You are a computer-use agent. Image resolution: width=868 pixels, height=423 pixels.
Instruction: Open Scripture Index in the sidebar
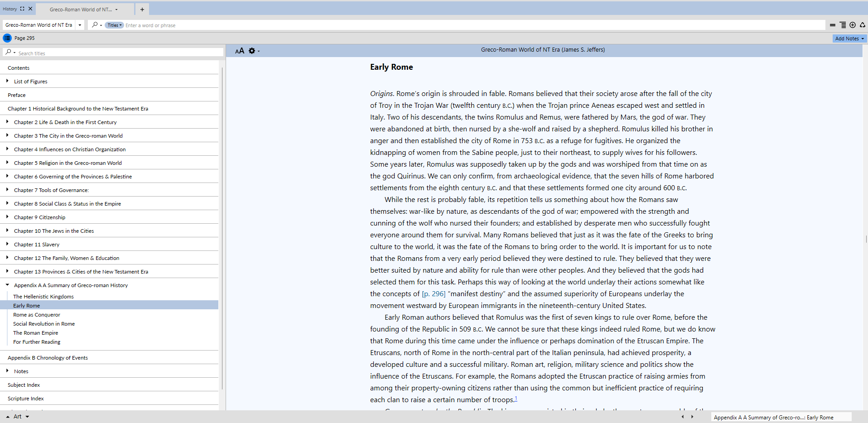(26, 399)
